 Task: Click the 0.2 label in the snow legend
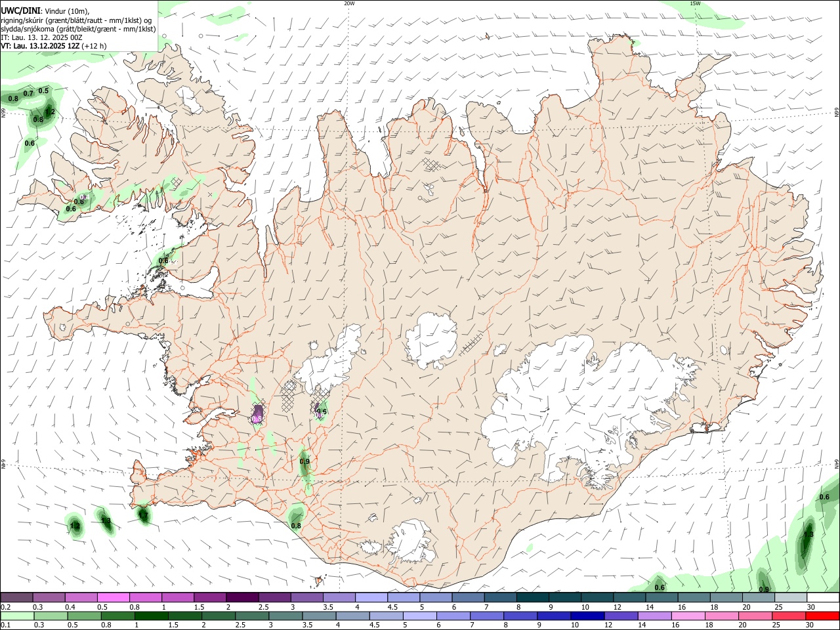(5, 607)
